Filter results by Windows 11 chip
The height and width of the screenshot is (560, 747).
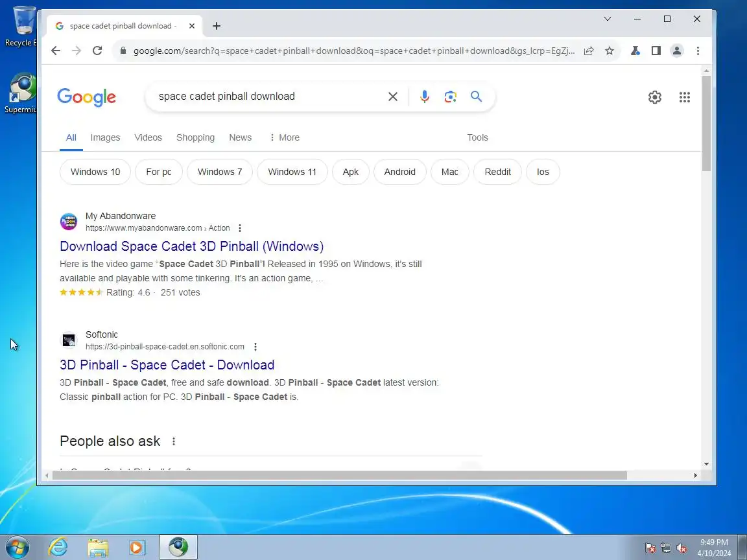click(292, 172)
